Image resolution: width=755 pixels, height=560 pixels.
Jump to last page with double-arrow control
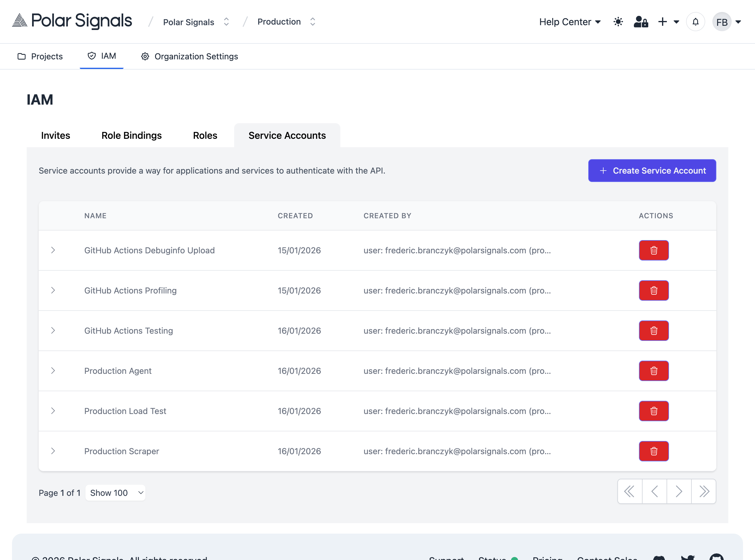(703, 491)
